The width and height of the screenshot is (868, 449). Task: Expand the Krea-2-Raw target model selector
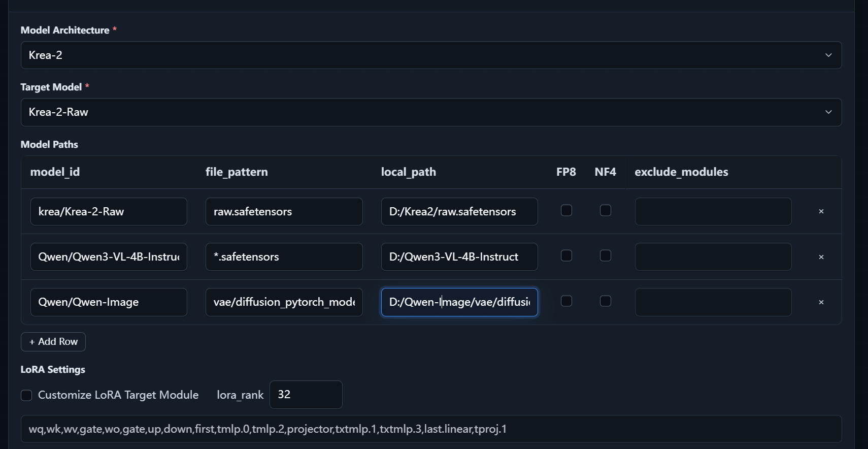(431, 112)
